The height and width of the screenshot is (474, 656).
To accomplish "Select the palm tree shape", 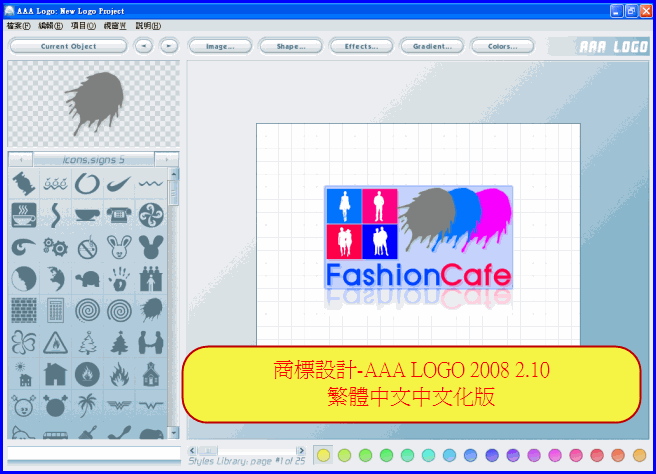I will point(87,405).
